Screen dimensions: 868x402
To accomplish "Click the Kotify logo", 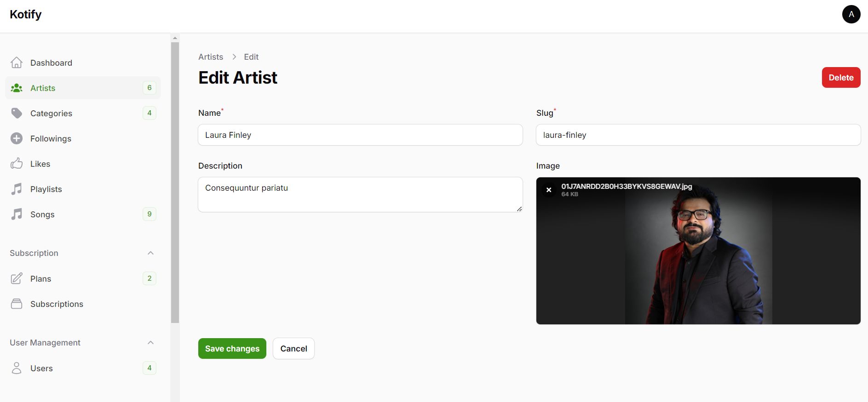I will (x=26, y=14).
